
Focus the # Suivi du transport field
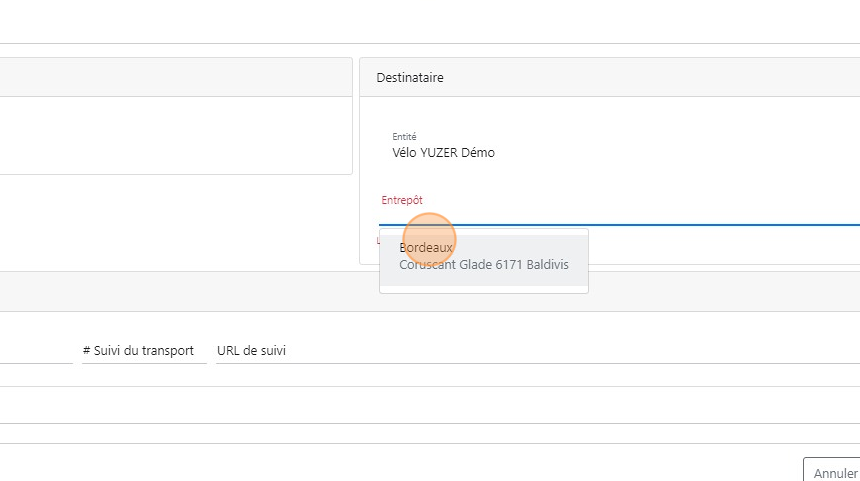144,351
